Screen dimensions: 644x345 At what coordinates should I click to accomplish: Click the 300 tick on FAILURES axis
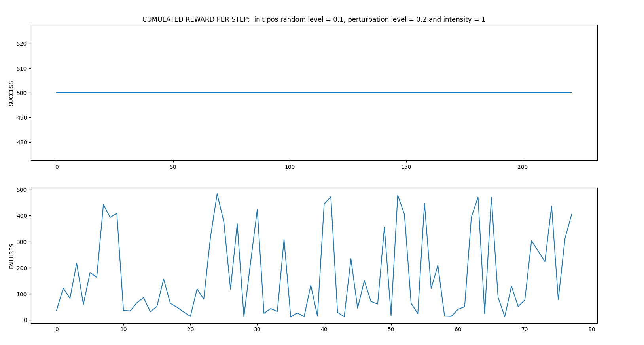point(22,242)
